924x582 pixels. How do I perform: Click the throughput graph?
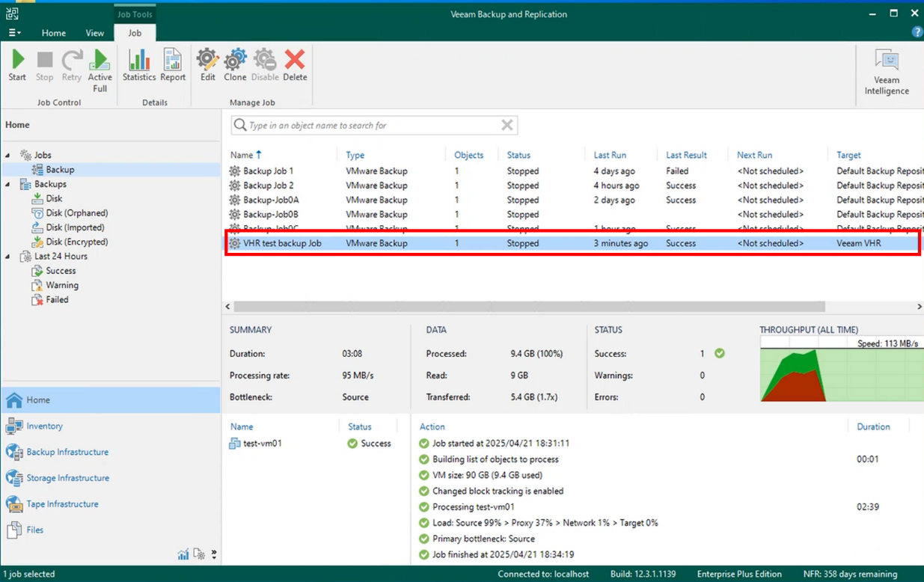tap(840, 369)
